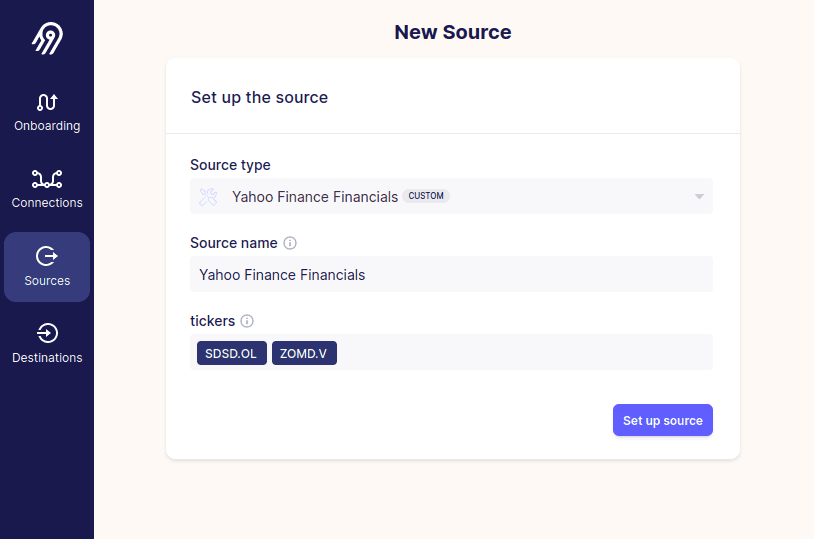Click the Connections nodes icon
The width and height of the screenshot is (822, 539).
47,179
